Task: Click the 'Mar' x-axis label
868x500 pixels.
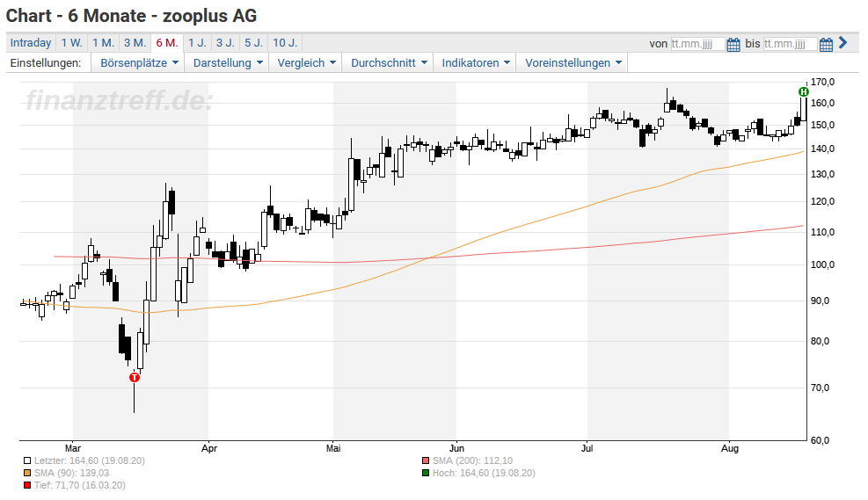Action: point(73,448)
